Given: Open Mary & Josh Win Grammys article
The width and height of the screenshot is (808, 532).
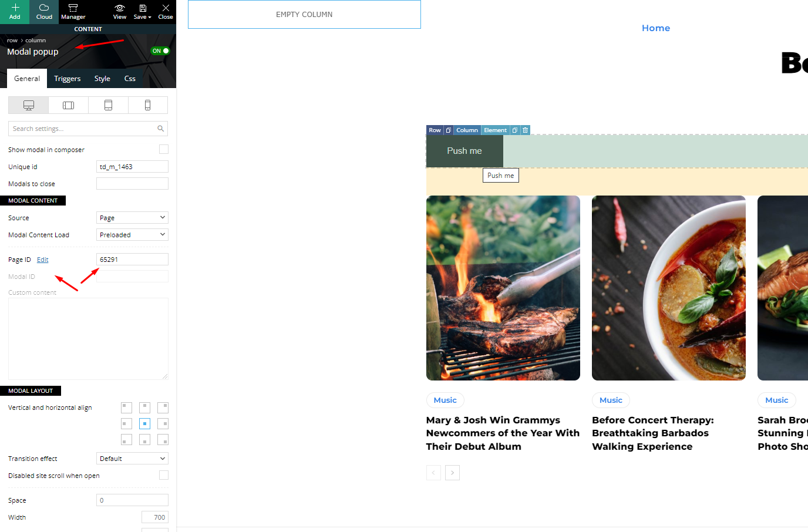Looking at the screenshot, I should [503, 433].
